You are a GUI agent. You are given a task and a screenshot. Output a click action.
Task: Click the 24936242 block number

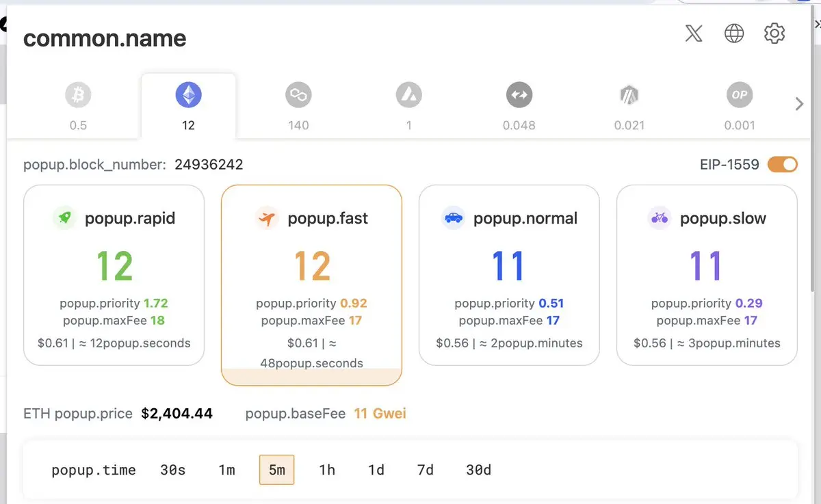click(209, 164)
